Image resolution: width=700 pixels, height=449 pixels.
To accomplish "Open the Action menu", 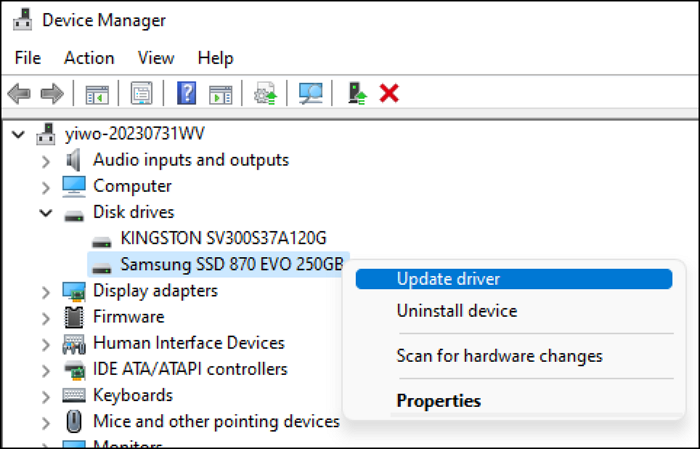I will (x=89, y=58).
